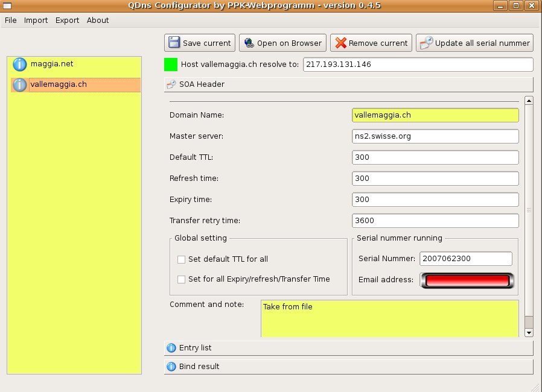The width and height of the screenshot is (542, 392).
Task: Open the About menu
Action: [98, 21]
